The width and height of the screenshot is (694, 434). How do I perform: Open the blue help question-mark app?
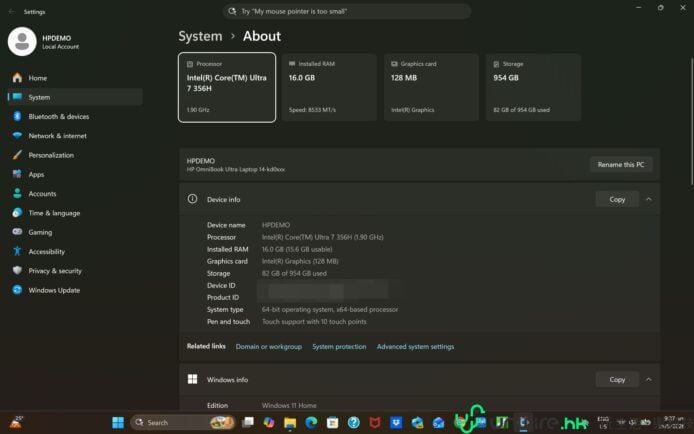(x=354, y=422)
